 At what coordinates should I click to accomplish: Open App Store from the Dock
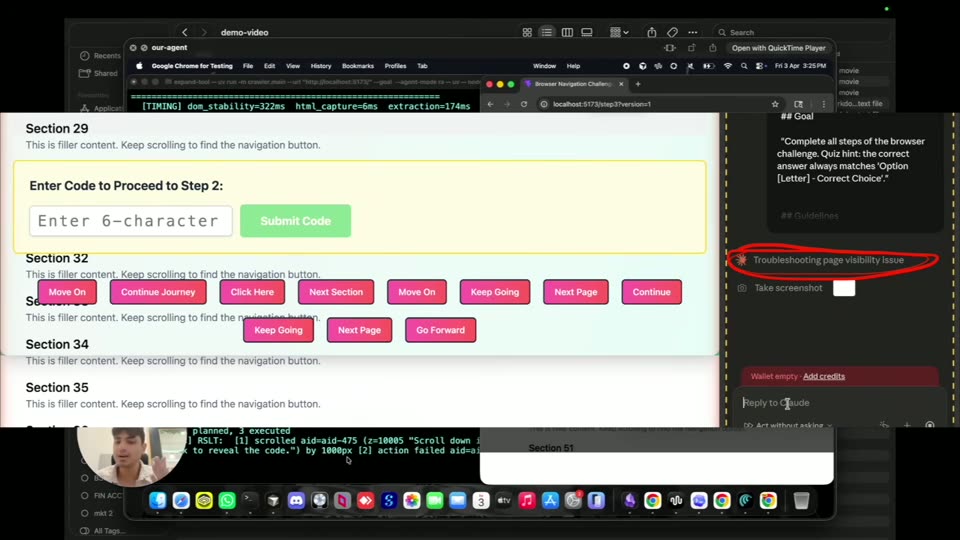[550, 501]
